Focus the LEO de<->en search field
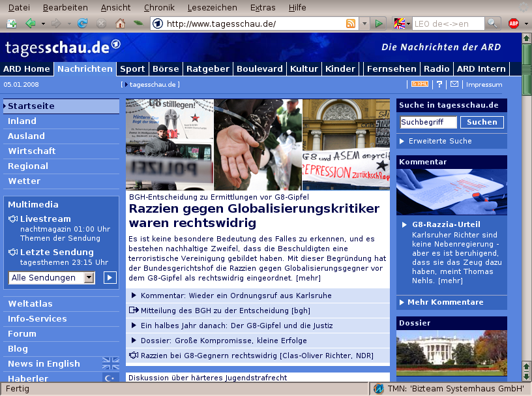The height and width of the screenshot is (396, 532). 448,23
